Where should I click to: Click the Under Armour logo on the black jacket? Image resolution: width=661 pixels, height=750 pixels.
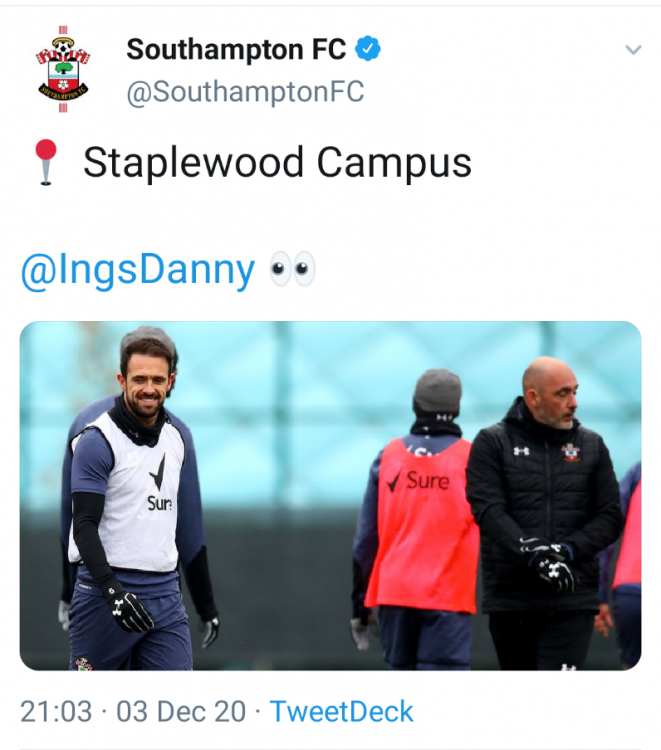tap(518, 451)
